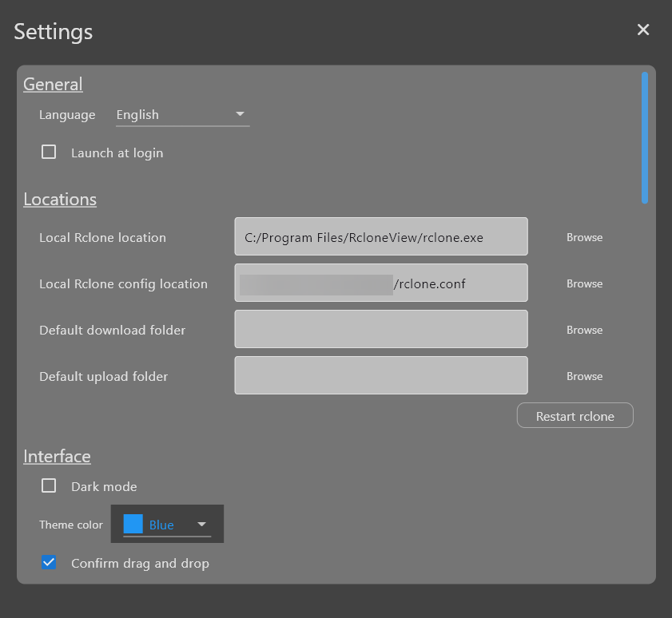
Task: Click the Local Rclone config location field
Action: (381, 283)
